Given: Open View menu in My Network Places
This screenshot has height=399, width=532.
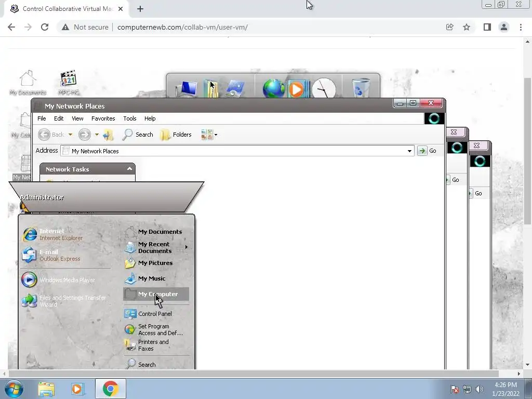Looking at the screenshot, I should [77, 118].
